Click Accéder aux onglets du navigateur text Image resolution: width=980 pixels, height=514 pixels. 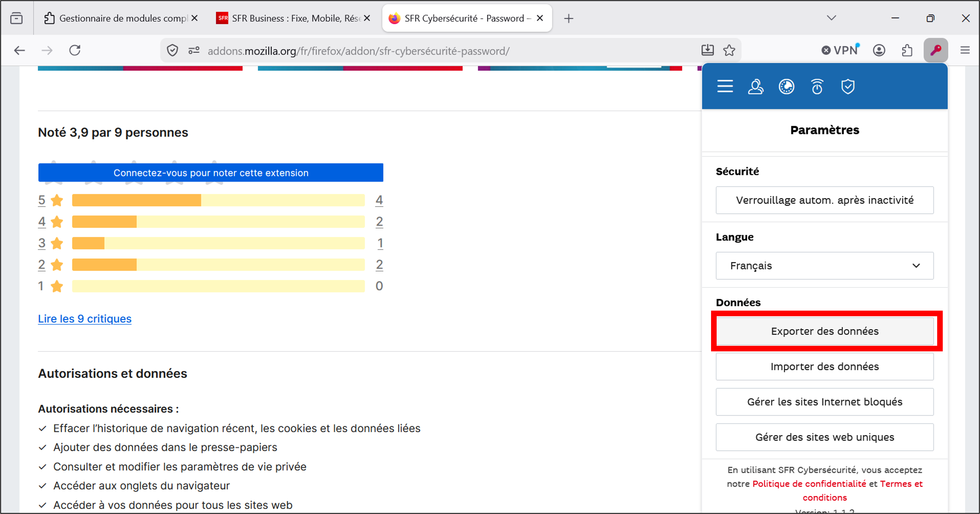142,486
